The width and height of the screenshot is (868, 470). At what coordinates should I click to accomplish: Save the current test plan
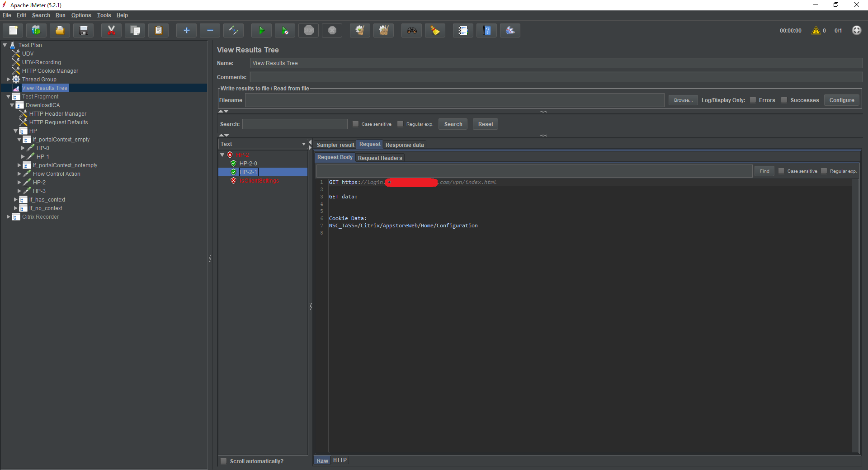(83, 30)
